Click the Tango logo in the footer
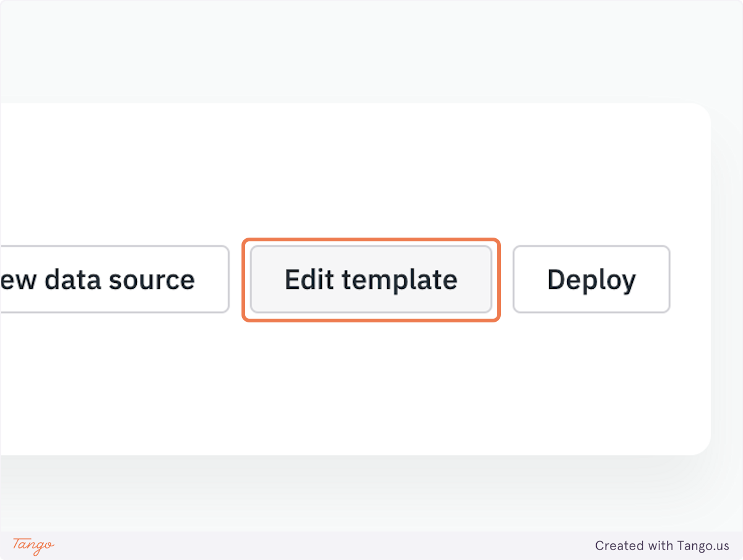Screen dimensions: 743x560 pos(33,545)
